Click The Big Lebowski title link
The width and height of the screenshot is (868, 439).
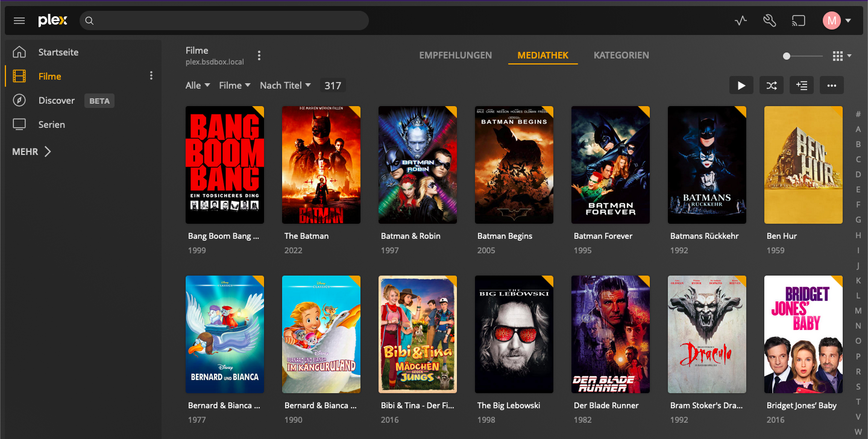coord(509,405)
